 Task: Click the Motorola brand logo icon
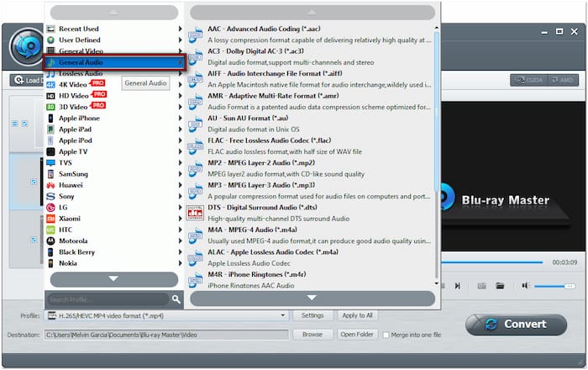coord(50,240)
